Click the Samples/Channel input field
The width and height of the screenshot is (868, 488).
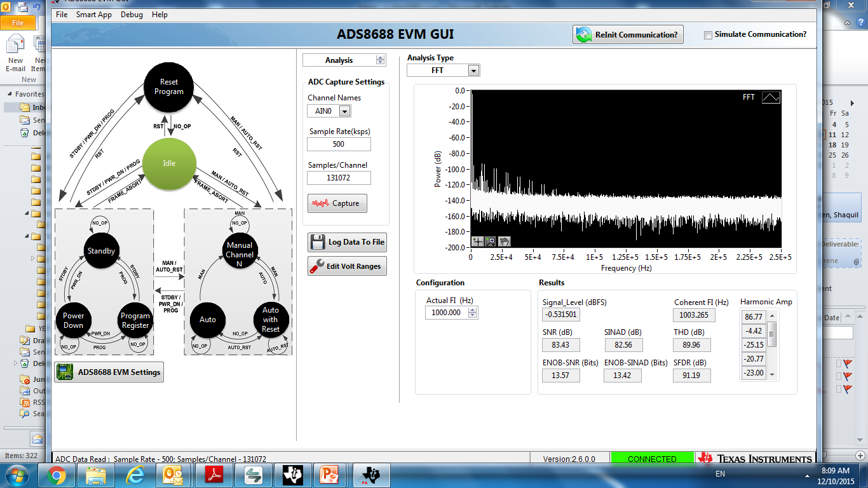tap(339, 178)
